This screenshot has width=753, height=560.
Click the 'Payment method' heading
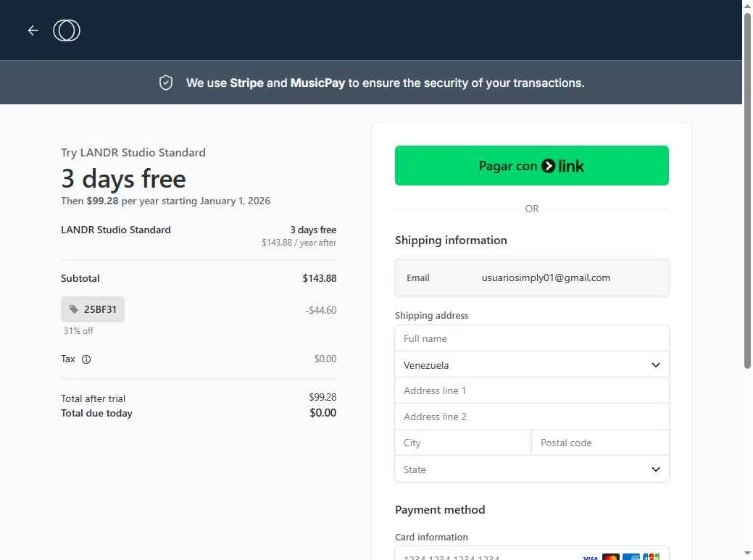[440, 509]
